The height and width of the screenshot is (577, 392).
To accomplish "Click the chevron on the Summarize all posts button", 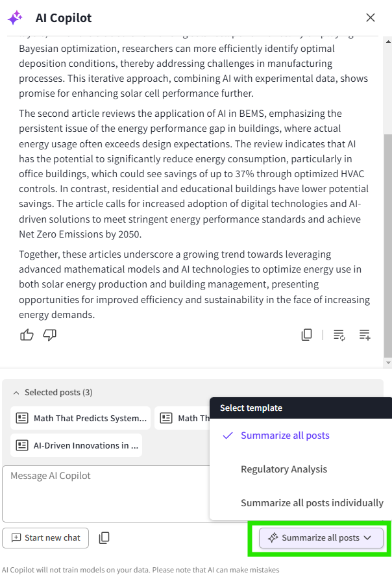I will tap(367, 537).
